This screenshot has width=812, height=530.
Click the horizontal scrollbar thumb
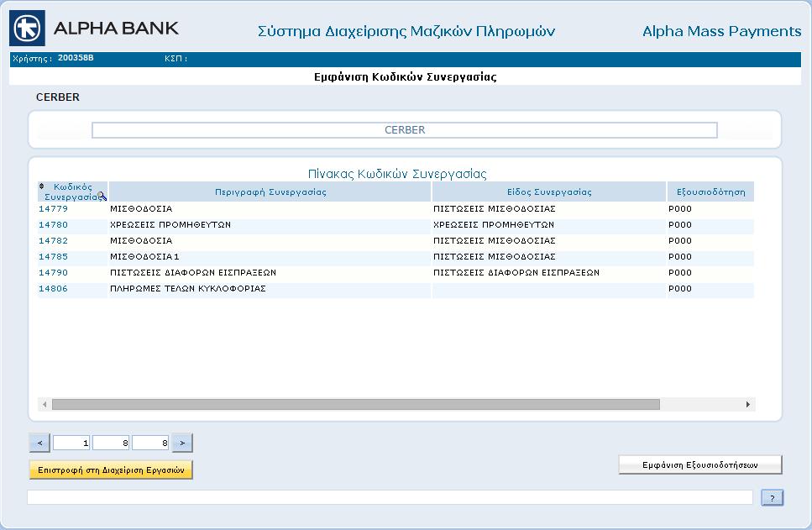tap(356, 404)
